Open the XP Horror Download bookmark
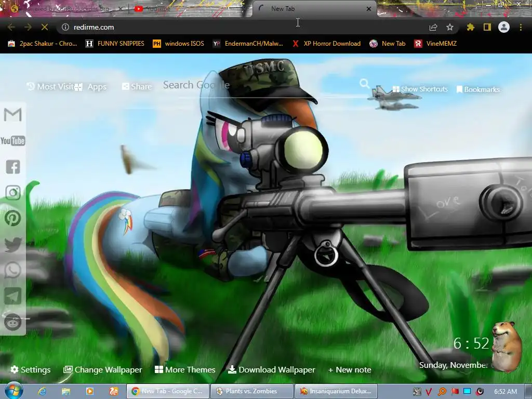 pos(326,44)
